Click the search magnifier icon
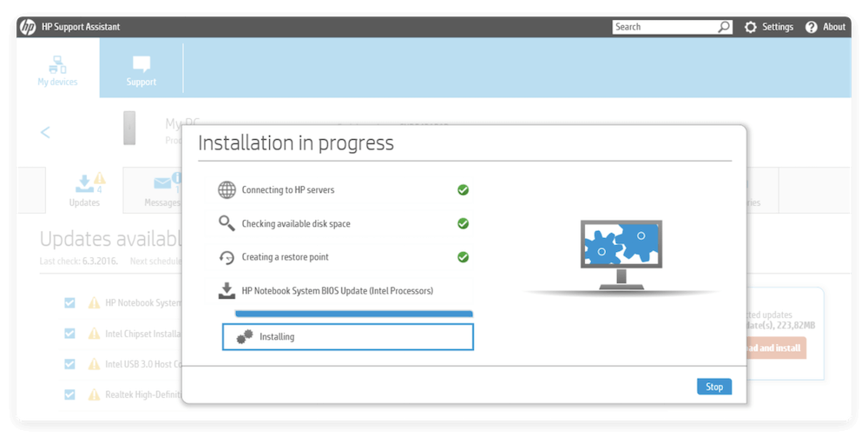Image resolution: width=868 pixels, height=437 pixels. (724, 27)
